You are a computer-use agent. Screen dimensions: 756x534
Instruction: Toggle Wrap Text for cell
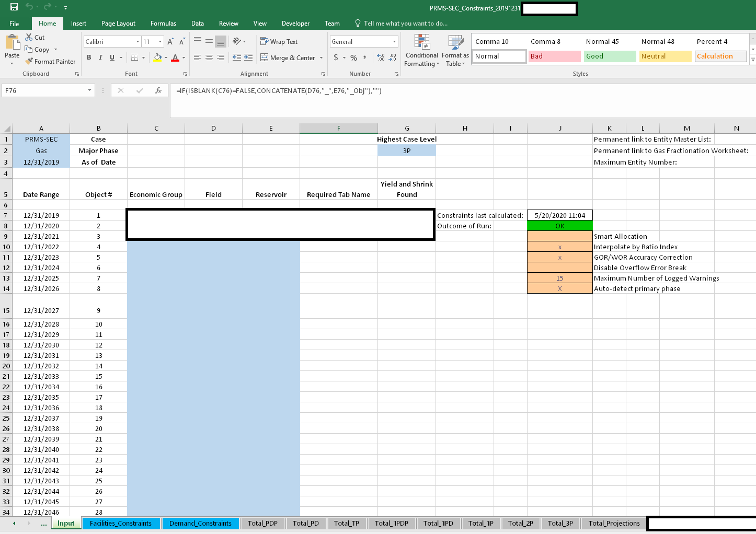[x=279, y=41]
